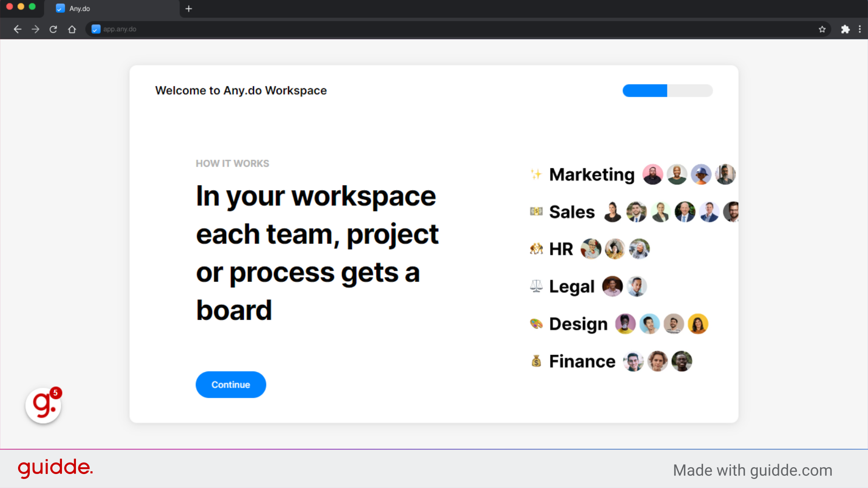Click the Marketing sparkle icon
Viewport: 868px width, 488px height.
536,174
